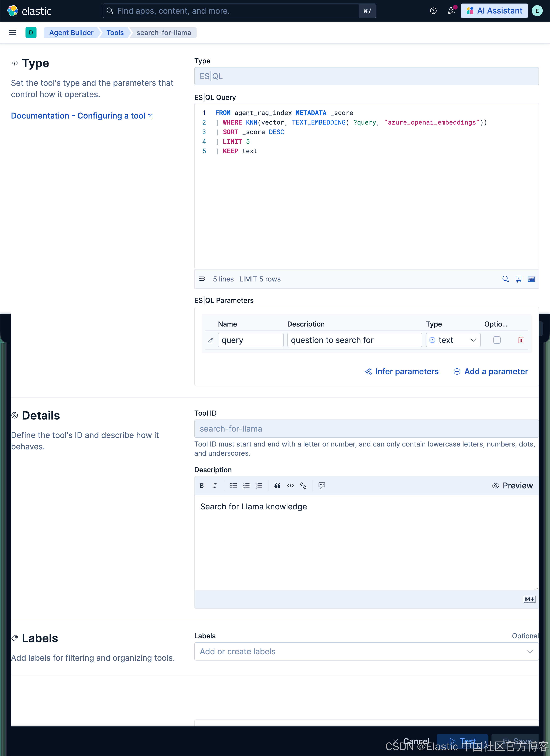The width and height of the screenshot is (550, 756).
Task: Open the newsfeed notifications icon
Action: [x=451, y=11]
